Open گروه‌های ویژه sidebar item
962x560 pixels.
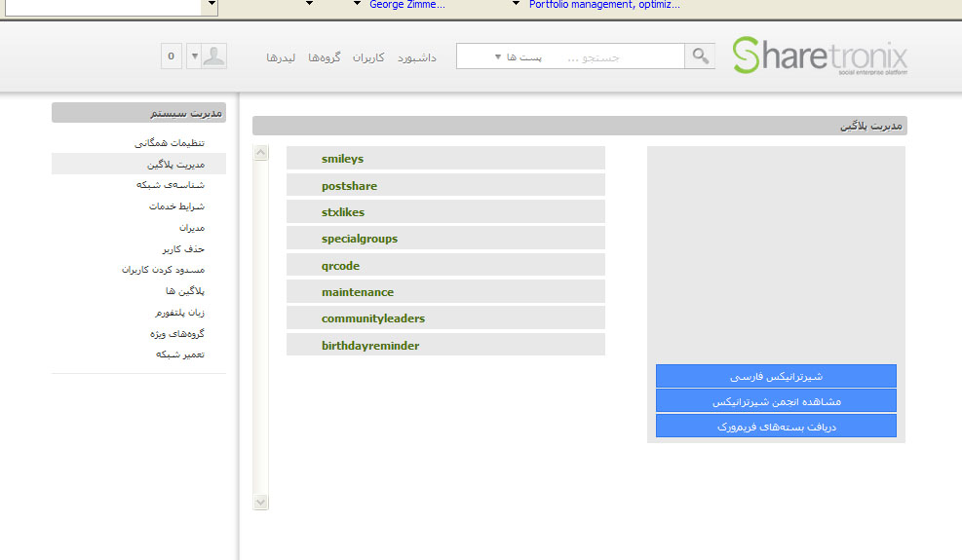coord(177,333)
